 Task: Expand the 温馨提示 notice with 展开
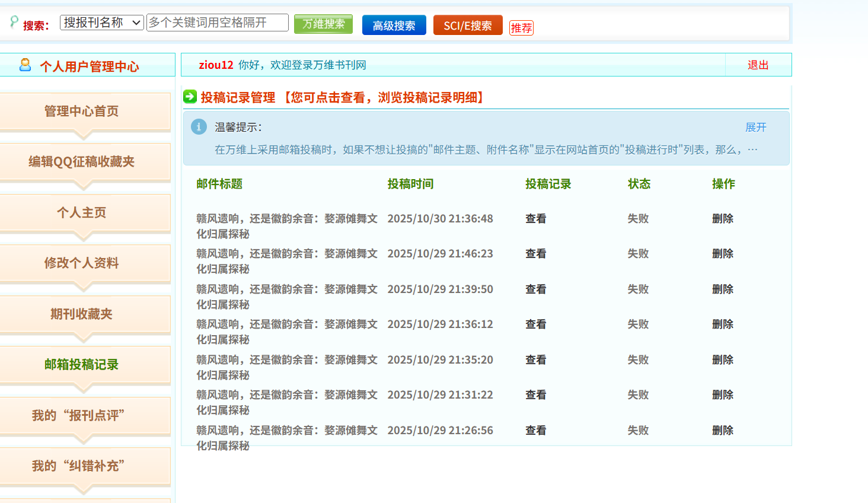(755, 127)
